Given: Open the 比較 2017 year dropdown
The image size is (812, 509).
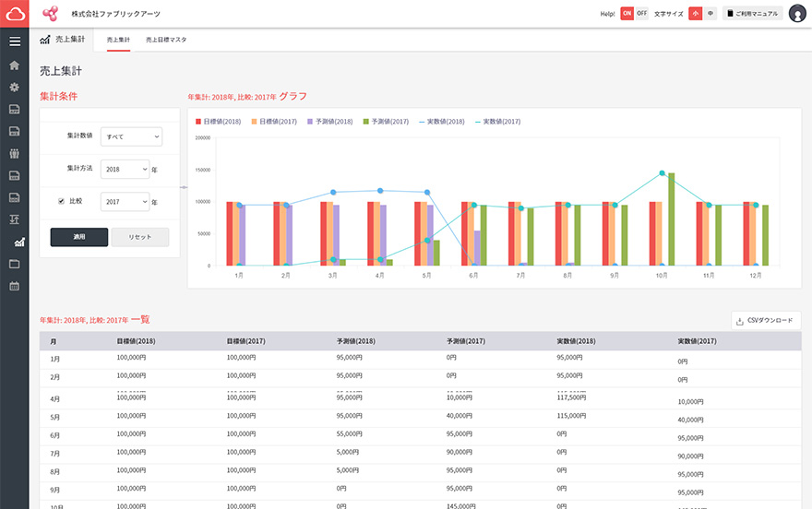Looking at the screenshot, I should [x=125, y=202].
